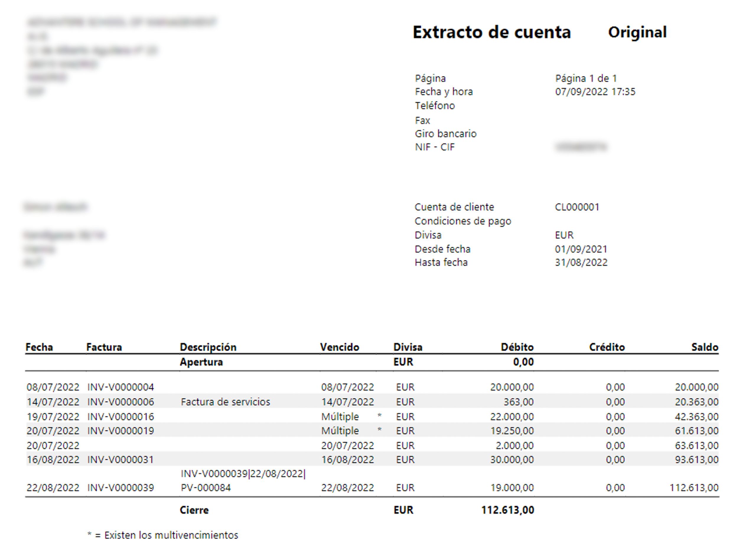Click the 'Débito' column header
Viewport: 756px width, 556px height.
517,347
